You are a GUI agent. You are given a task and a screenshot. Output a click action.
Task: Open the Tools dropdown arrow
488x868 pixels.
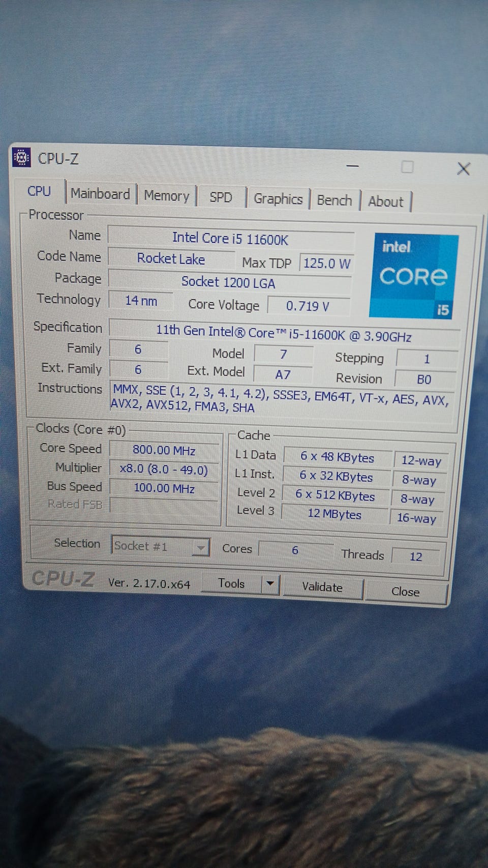click(270, 584)
